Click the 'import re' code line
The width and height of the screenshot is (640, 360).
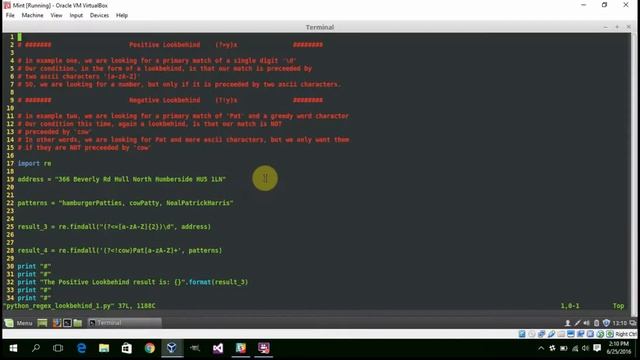click(x=34, y=163)
